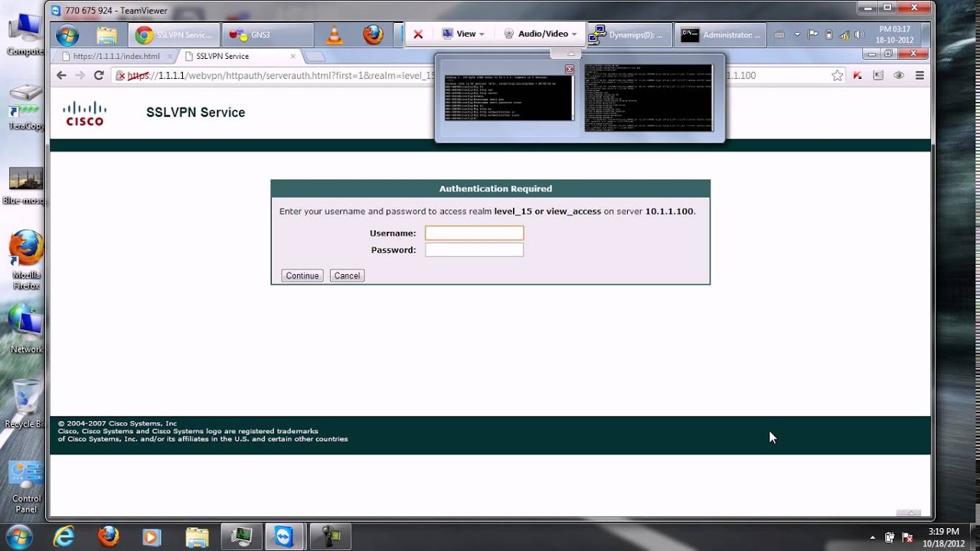This screenshot has height=551, width=980.
Task: Select the GNS3 taskbar button
Action: (268, 35)
